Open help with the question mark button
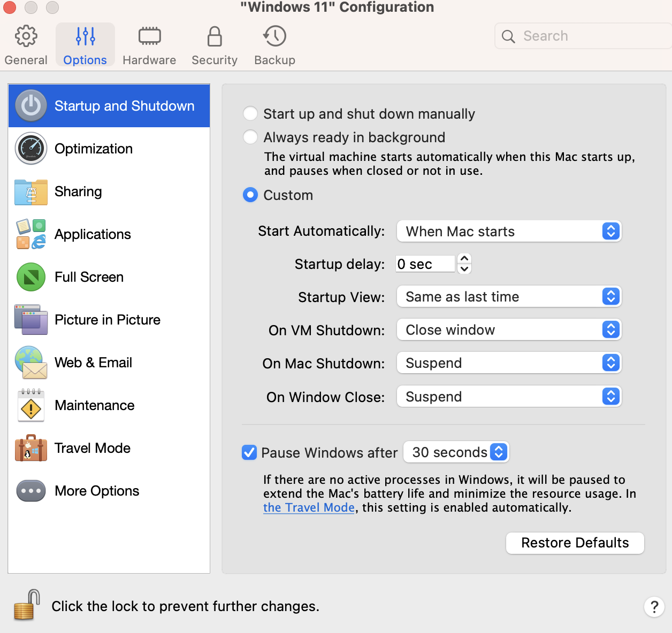This screenshot has width=672, height=633. [654, 607]
